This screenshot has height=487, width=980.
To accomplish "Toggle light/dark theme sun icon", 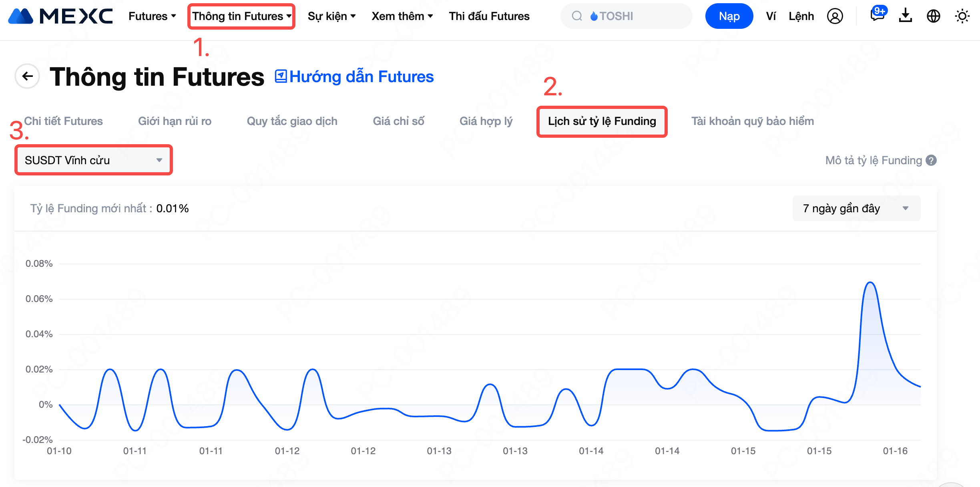I will point(962,16).
